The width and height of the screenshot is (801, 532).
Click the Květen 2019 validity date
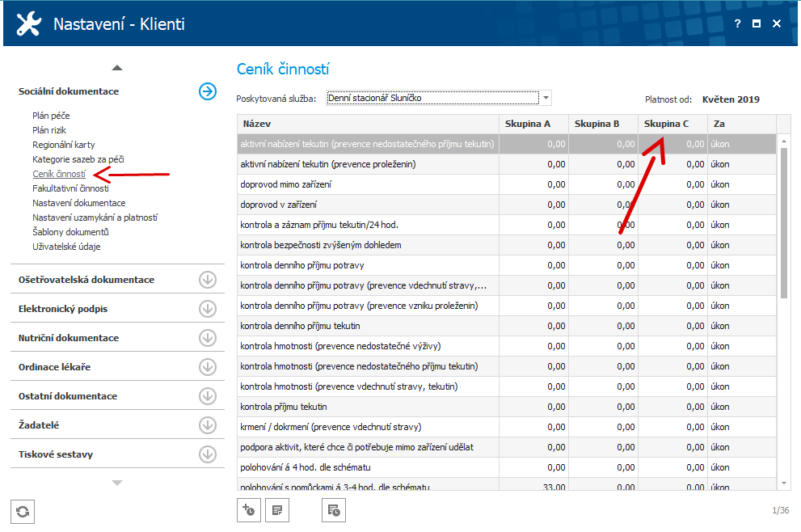731,99
